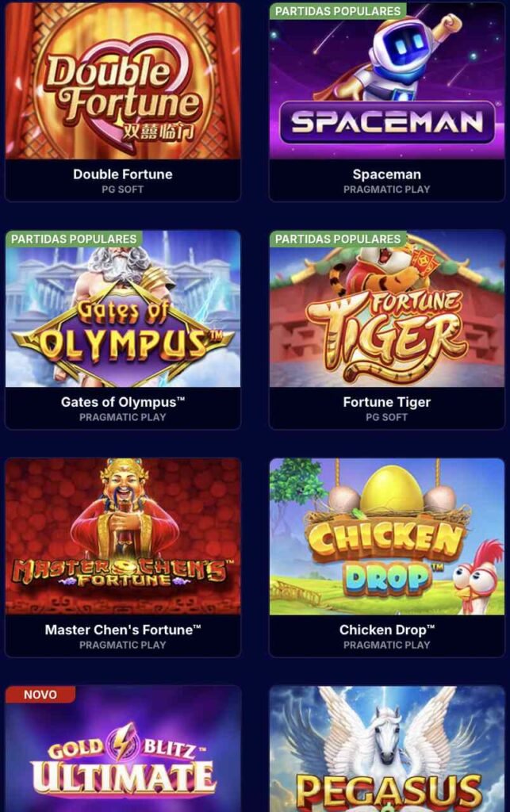Click the Spaceman title label
Viewport: 510px width, 812px height.
(x=387, y=174)
